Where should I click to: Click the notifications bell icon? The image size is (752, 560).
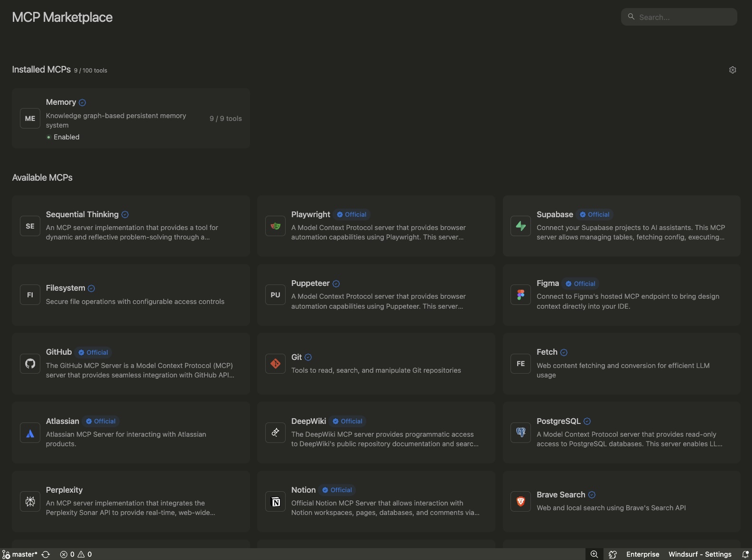[x=745, y=554]
